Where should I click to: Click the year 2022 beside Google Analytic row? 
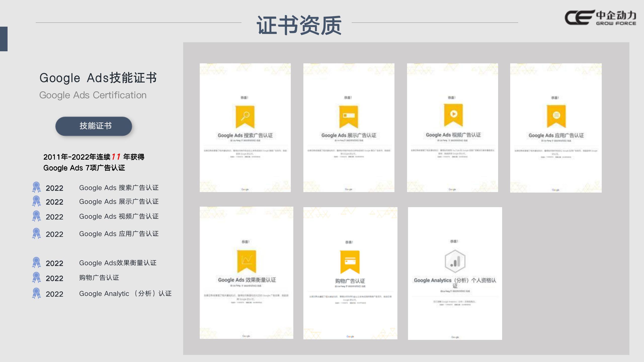(54, 294)
